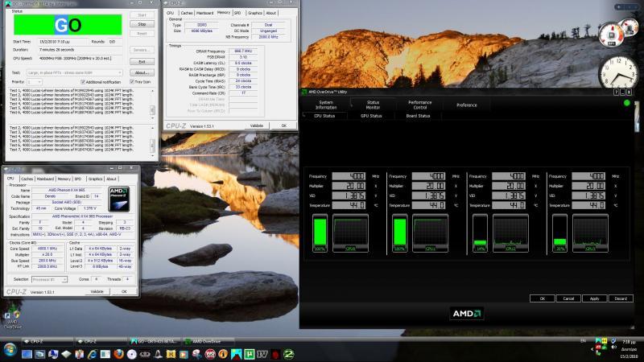The image size is (644, 362).
Task: Click the AMD logo in OverDrive
Action: (465, 315)
